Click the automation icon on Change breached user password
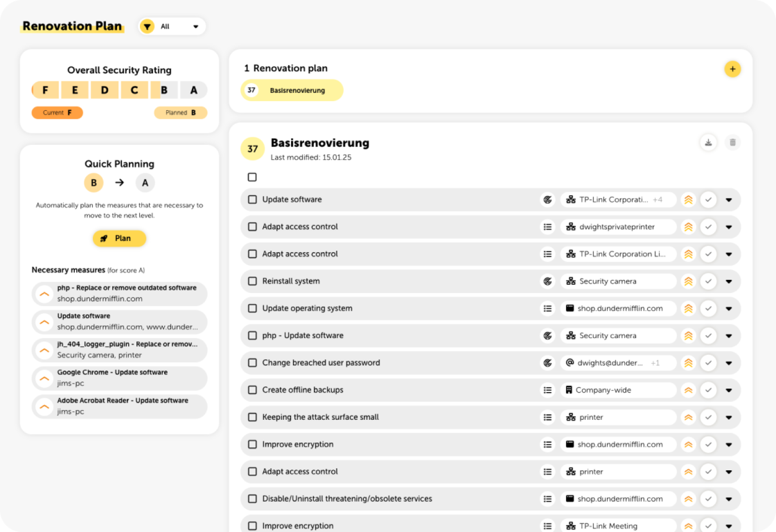Screen dimensions: 776x532 pyautogui.click(x=547, y=363)
